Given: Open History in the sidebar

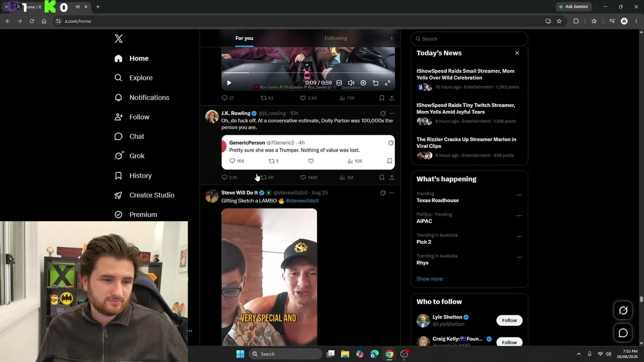Looking at the screenshot, I should click(133, 175).
